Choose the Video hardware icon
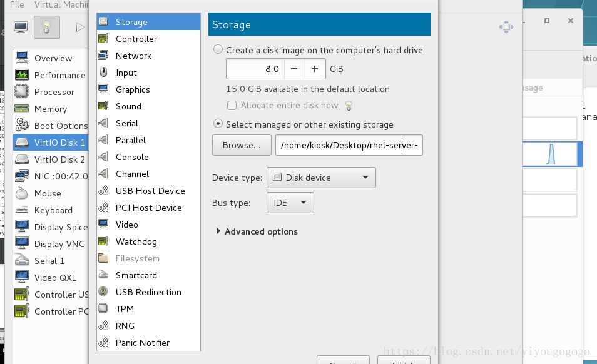 pos(103,224)
